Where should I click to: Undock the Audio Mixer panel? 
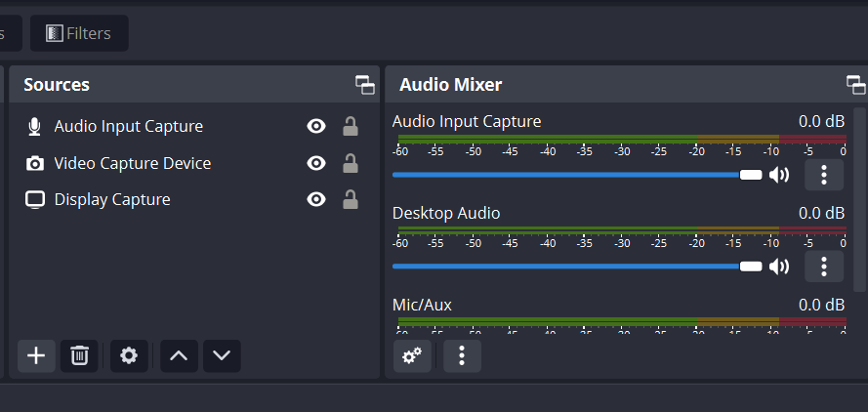[855, 85]
